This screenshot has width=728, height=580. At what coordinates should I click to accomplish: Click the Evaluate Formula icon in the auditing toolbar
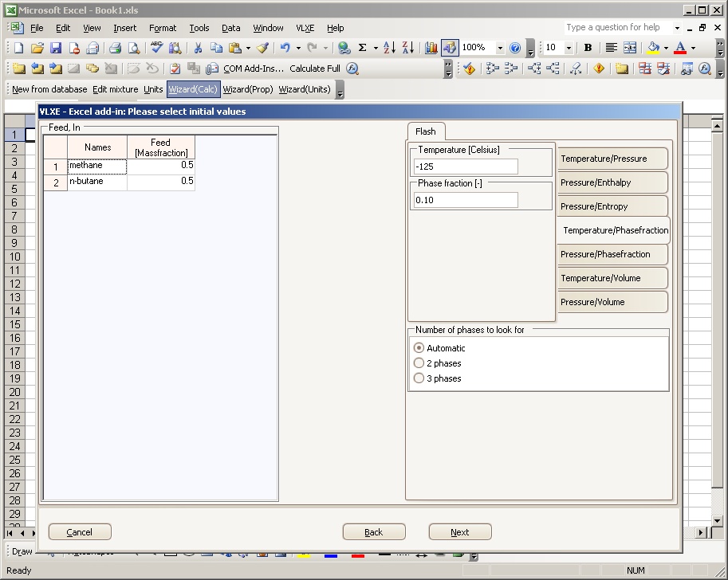tap(705, 69)
